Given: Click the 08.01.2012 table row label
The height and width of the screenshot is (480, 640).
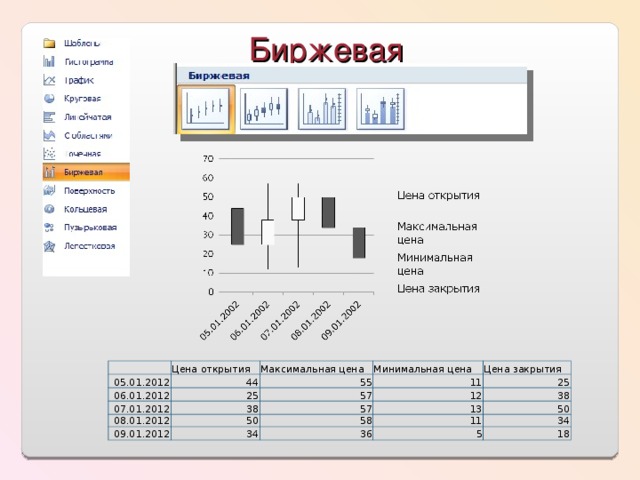Looking at the screenshot, I should (x=141, y=420).
